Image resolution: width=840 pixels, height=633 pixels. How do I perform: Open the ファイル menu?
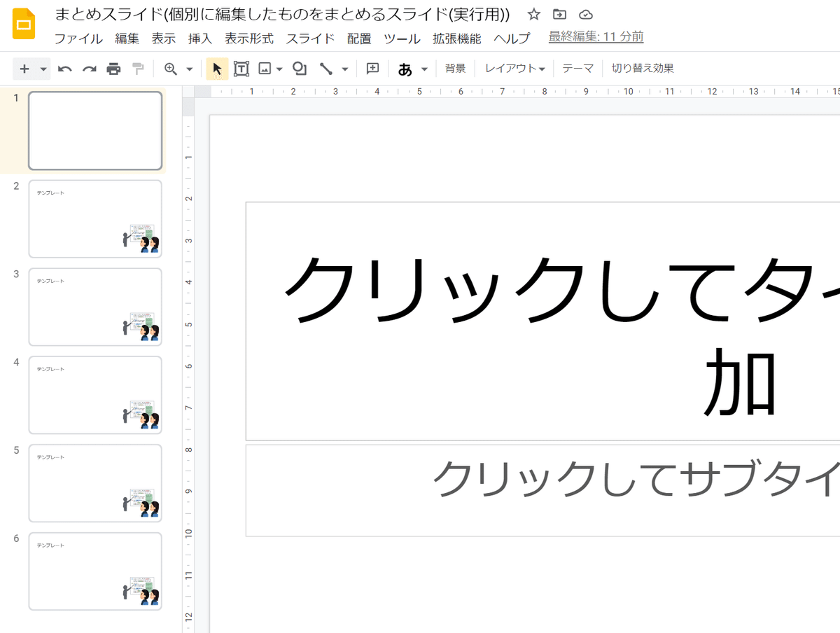[x=78, y=39]
